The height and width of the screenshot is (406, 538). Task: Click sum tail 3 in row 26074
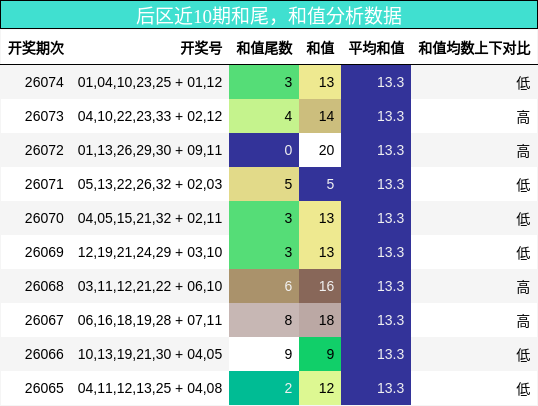(x=264, y=82)
